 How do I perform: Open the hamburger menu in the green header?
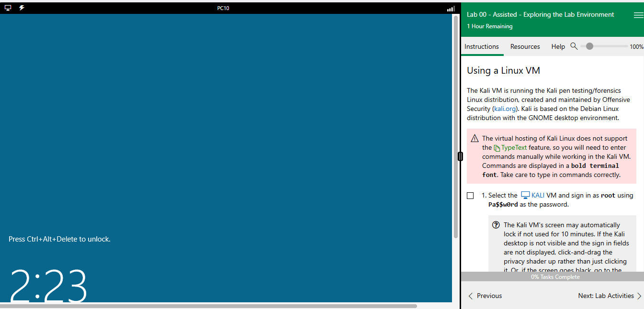[x=638, y=15]
